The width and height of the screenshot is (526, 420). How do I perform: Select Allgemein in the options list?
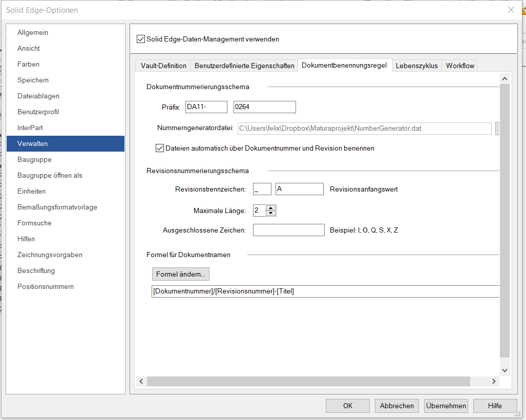tap(66, 33)
